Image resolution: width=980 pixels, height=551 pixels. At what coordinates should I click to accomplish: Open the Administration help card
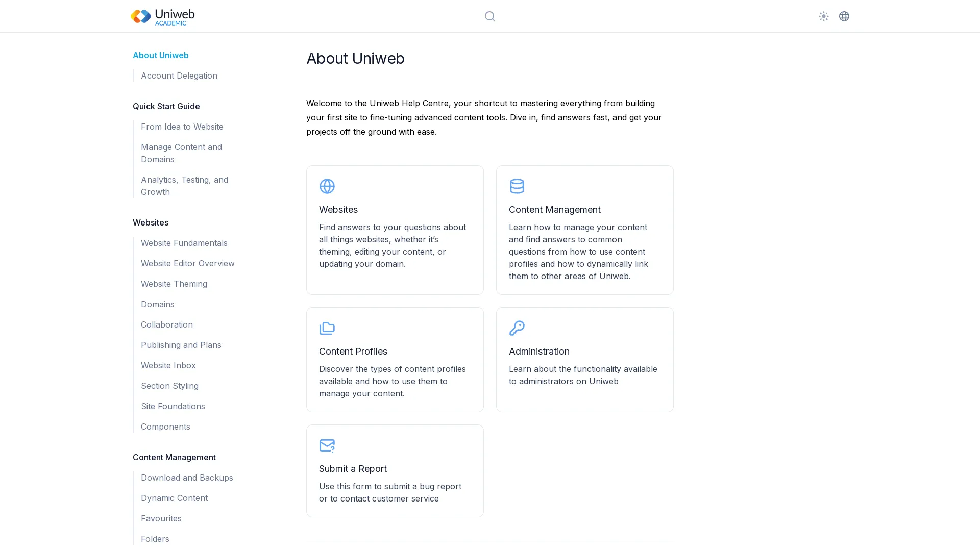[584, 360]
